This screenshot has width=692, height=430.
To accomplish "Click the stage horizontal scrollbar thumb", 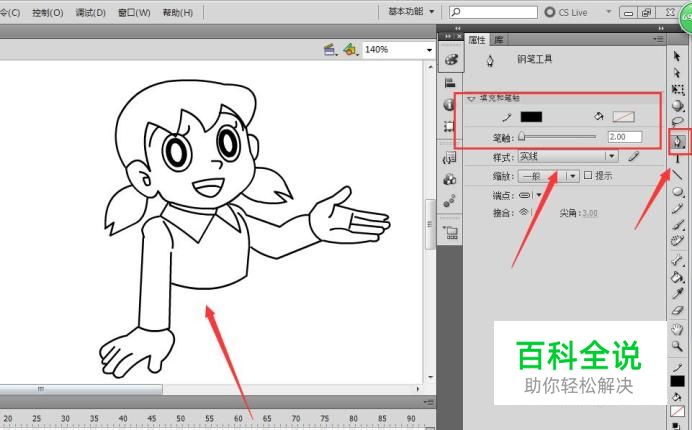I will pos(80,389).
